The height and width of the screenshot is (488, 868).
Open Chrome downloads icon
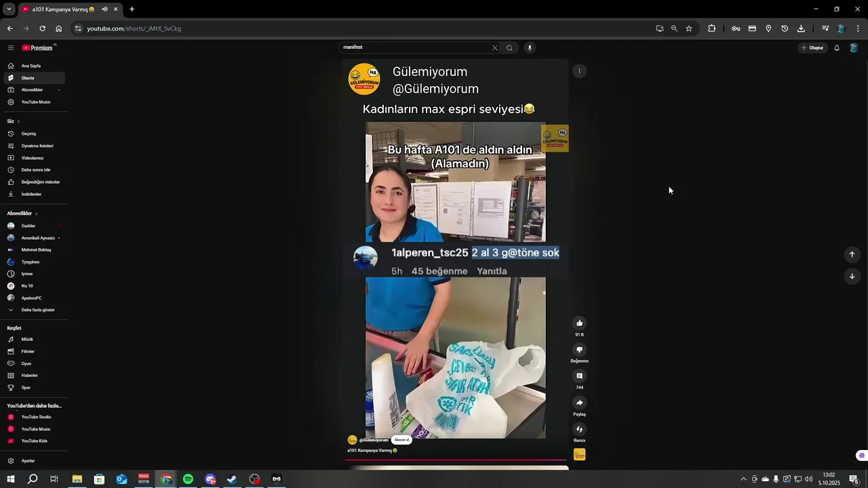801,28
